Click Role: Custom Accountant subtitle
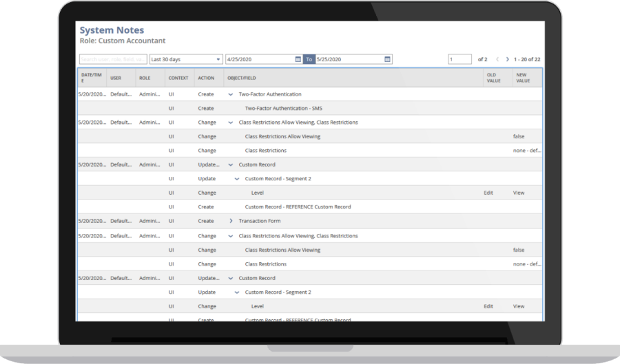The image size is (620, 364). [x=123, y=41]
